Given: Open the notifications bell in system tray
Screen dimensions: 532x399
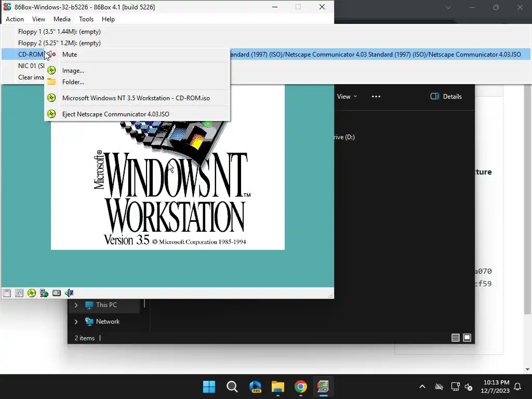Looking at the screenshot, I should pyautogui.click(x=518, y=387).
